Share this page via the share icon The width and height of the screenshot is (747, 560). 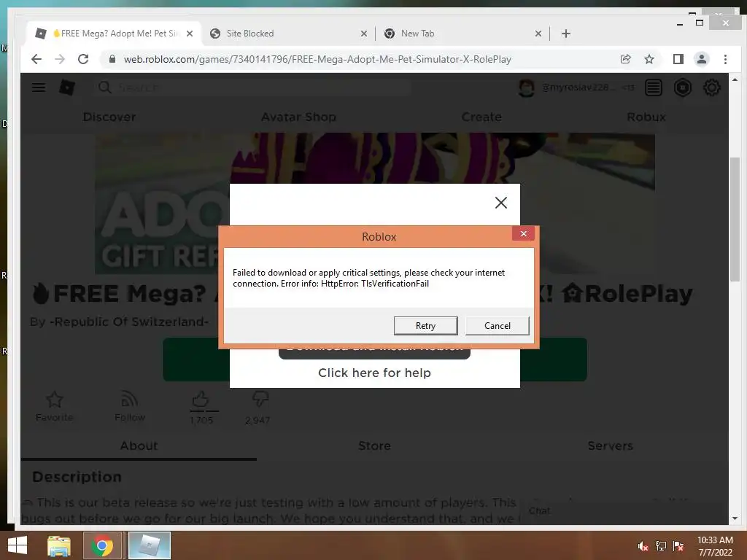625,59
